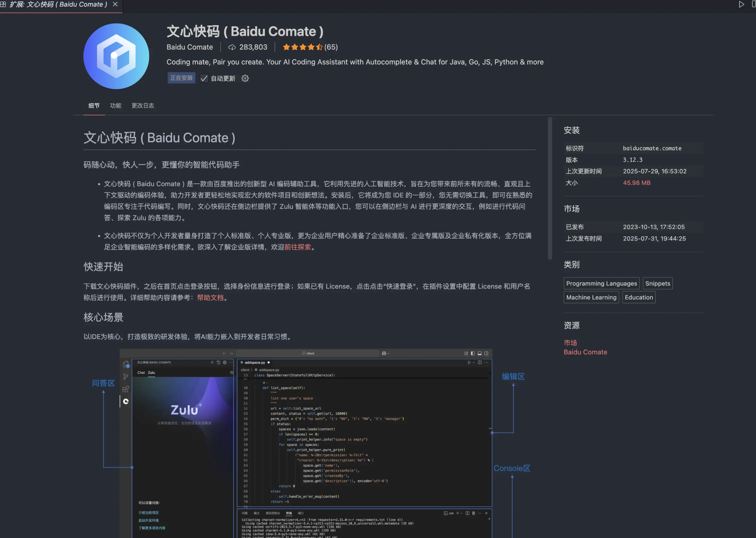Viewport: 756px width, 538px height.
Task: Open the 更改日志 tab
Action: pos(143,105)
